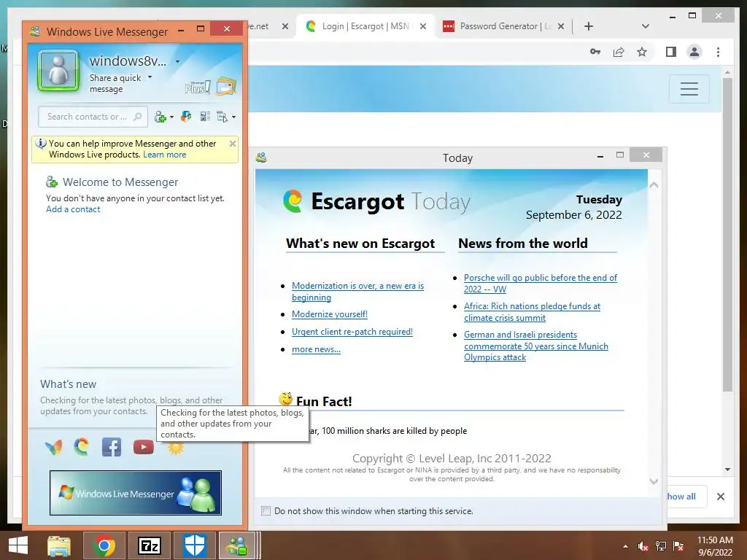747x560 pixels.
Task: Click the saved passwords key icon in Chrome
Action: click(595, 52)
